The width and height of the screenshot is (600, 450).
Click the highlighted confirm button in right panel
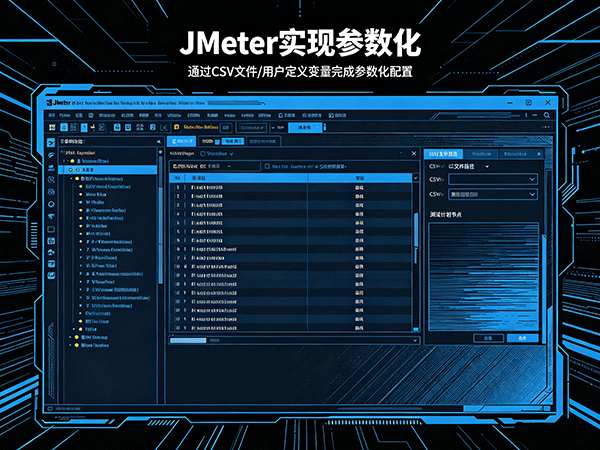[522, 338]
